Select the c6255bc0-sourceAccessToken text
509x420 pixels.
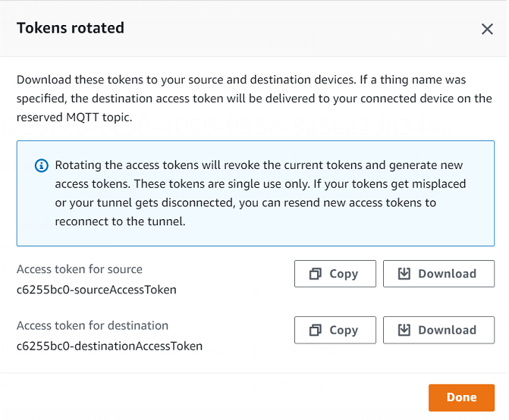(96, 289)
